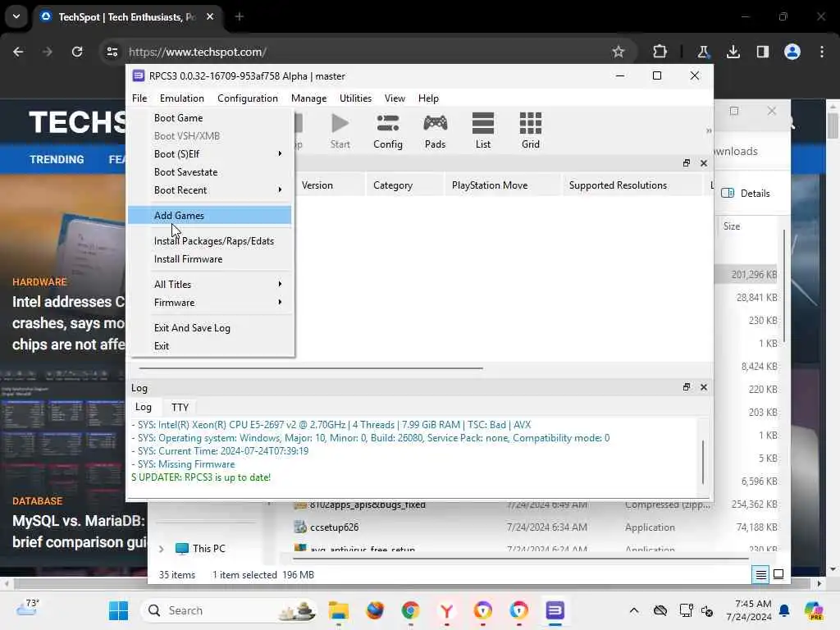Open Chrome three-dot menu
The height and width of the screenshot is (630, 840).
click(822, 52)
